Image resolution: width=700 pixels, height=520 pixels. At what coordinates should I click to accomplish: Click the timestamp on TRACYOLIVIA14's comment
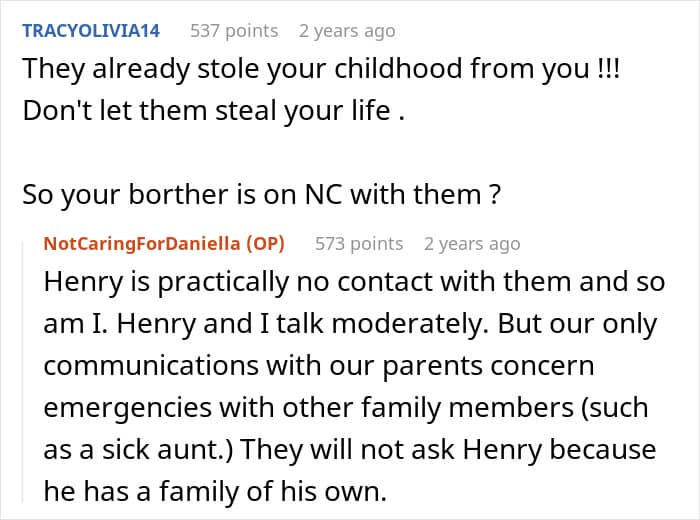click(347, 31)
